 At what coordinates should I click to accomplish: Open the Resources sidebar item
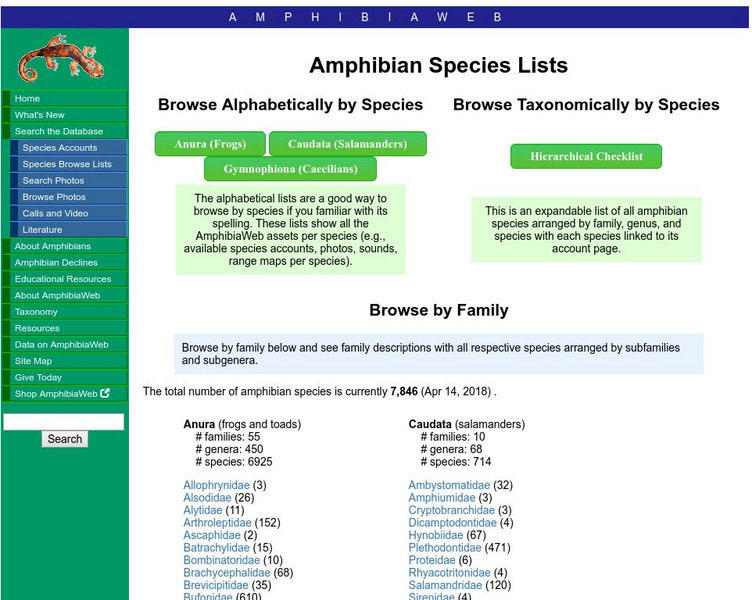point(65,328)
